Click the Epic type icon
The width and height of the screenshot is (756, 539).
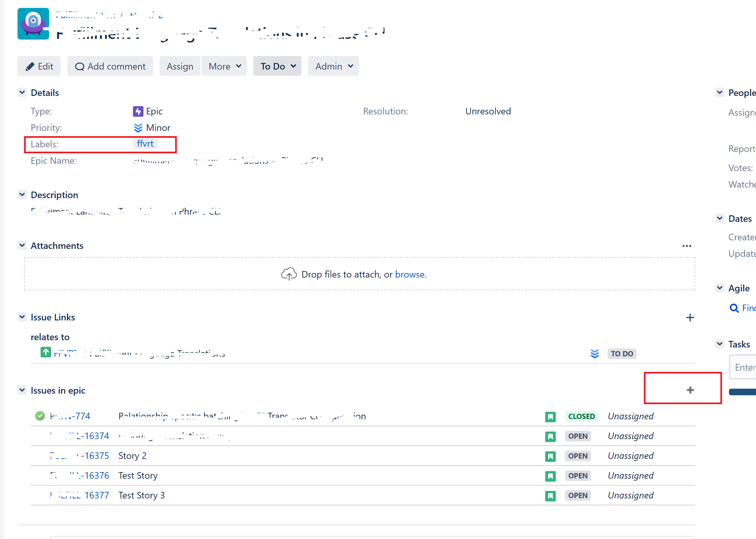click(138, 111)
